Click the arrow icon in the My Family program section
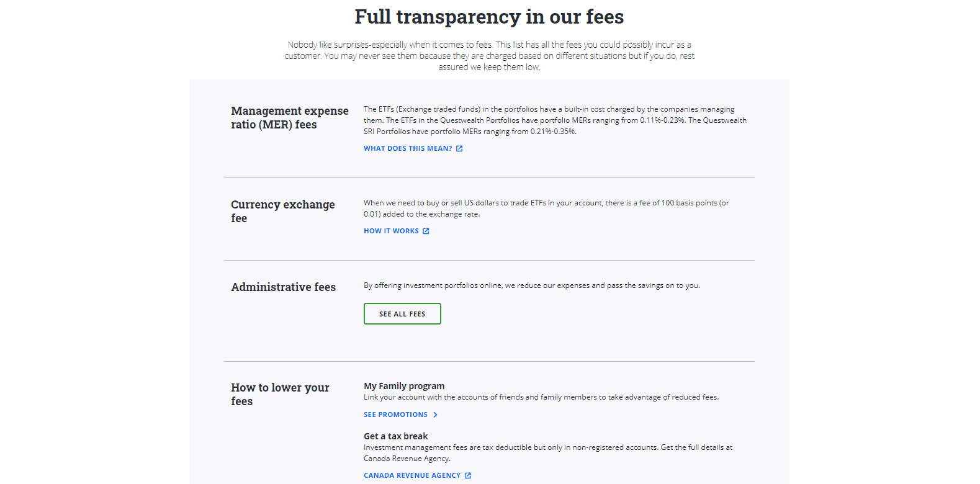Image resolution: width=980 pixels, height=484 pixels. (x=436, y=414)
